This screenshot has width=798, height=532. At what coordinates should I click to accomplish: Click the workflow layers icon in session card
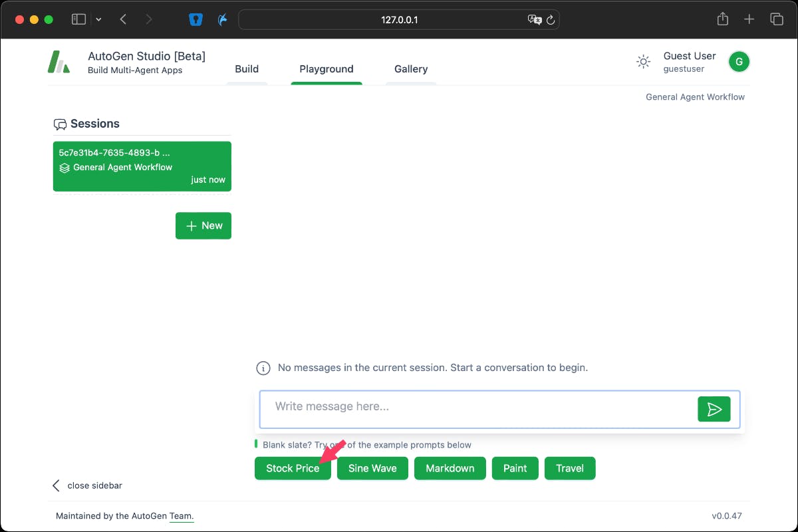click(x=65, y=168)
